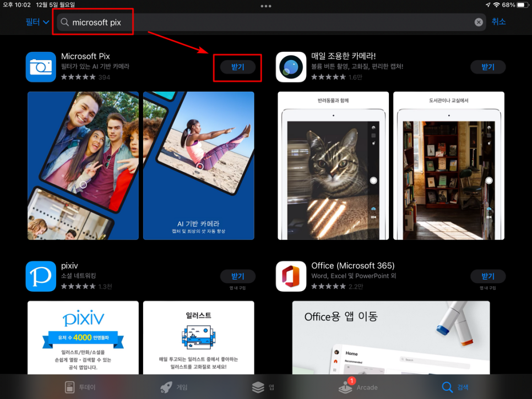
Task: Clear the search field text
Action: click(x=479, y=23)
